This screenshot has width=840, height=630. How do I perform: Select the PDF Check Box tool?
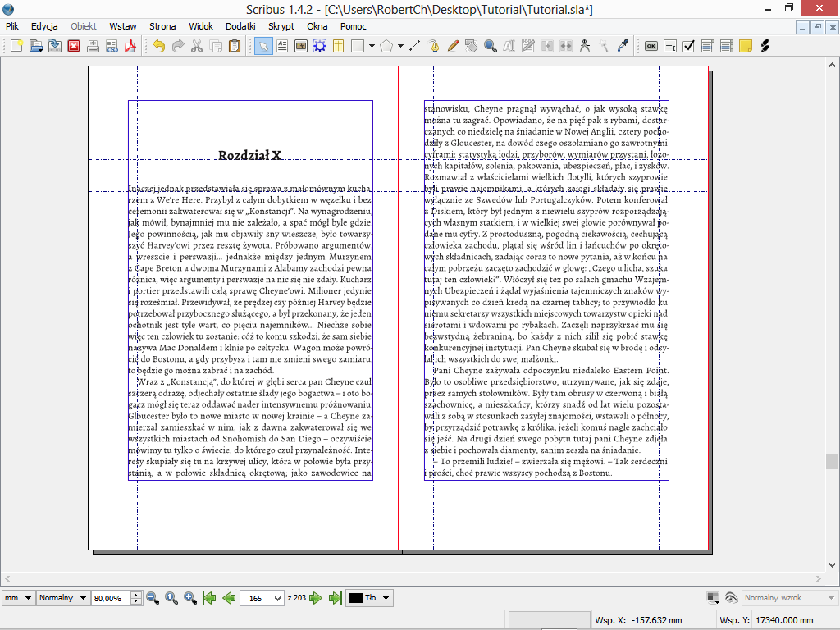[689, 46]
